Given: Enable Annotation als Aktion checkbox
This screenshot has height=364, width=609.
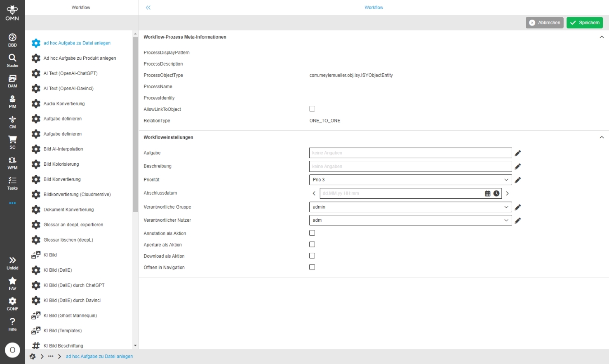Looking at the screenshot, I should tap(312, 233).
